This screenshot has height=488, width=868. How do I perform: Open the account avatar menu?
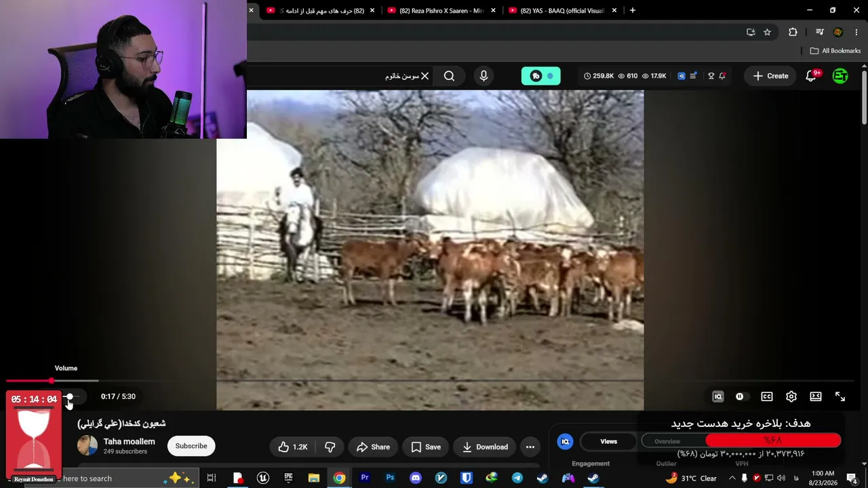(840, 76)
